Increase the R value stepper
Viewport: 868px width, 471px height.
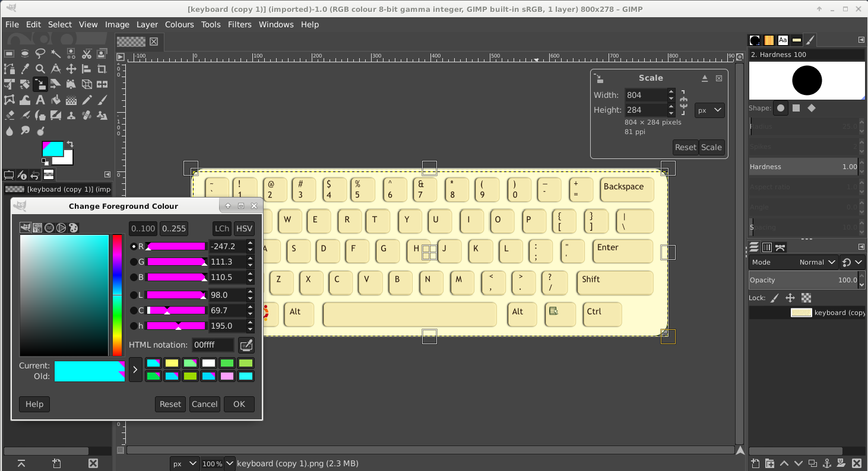click(251, 243)
